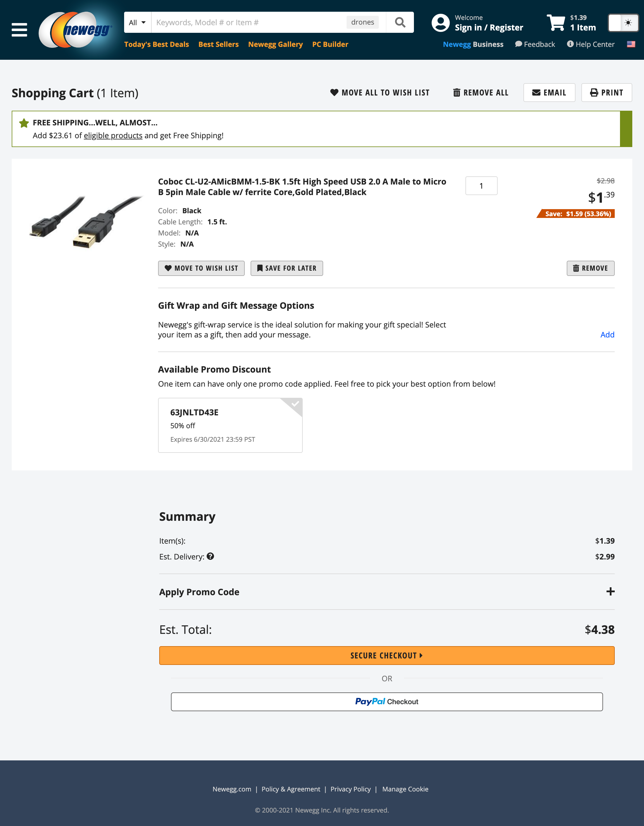Open Today's Best Deals
The image size is (644, 826).
coord(157,44)
